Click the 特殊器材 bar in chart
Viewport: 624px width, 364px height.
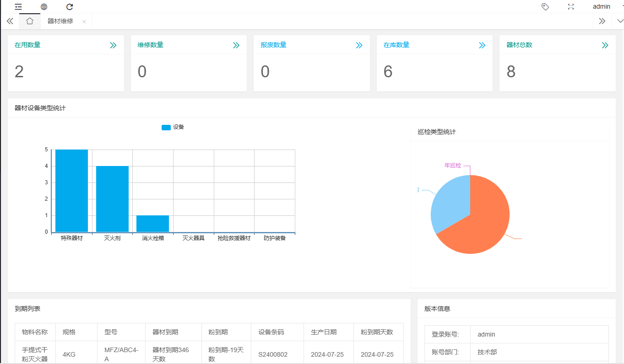(x=71, y=191)
